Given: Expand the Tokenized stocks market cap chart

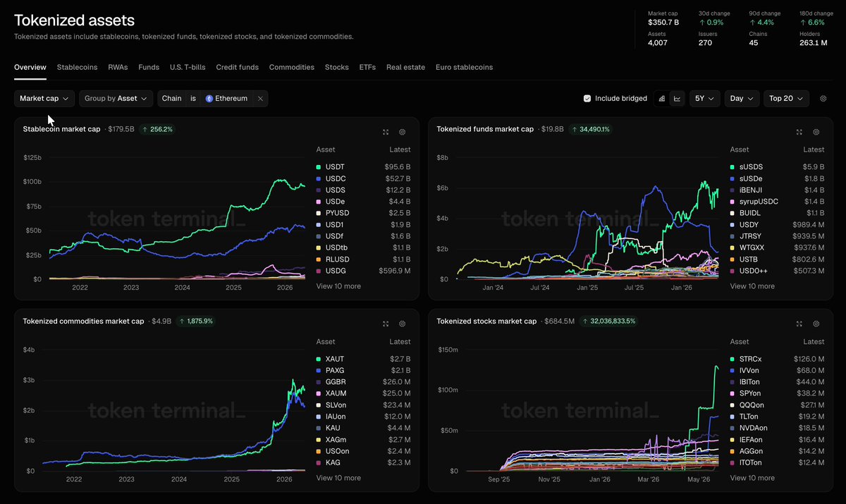Looking at the screenshot, I should tap(799, 324).
